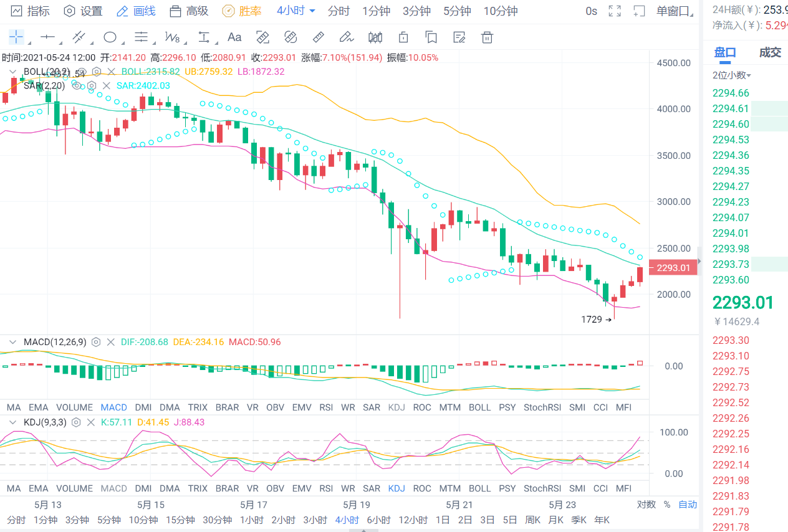Click the 胜率 win-rate button
The image size is (788, 532).
[x=242, y=11]
